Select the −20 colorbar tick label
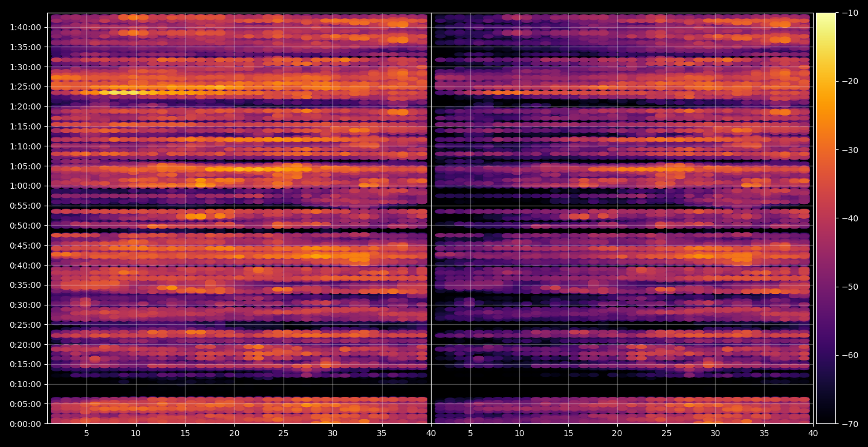868x447 pixels. point(850,82)
